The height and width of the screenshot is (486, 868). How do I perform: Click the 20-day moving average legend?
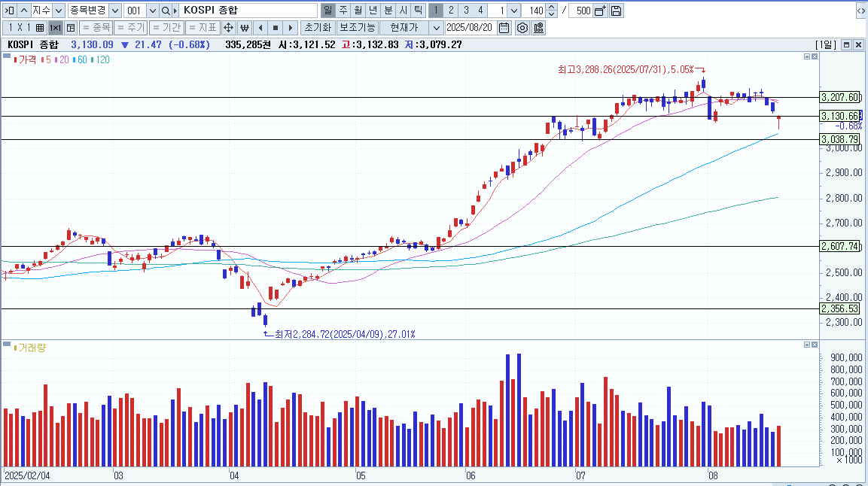point(62,59)
